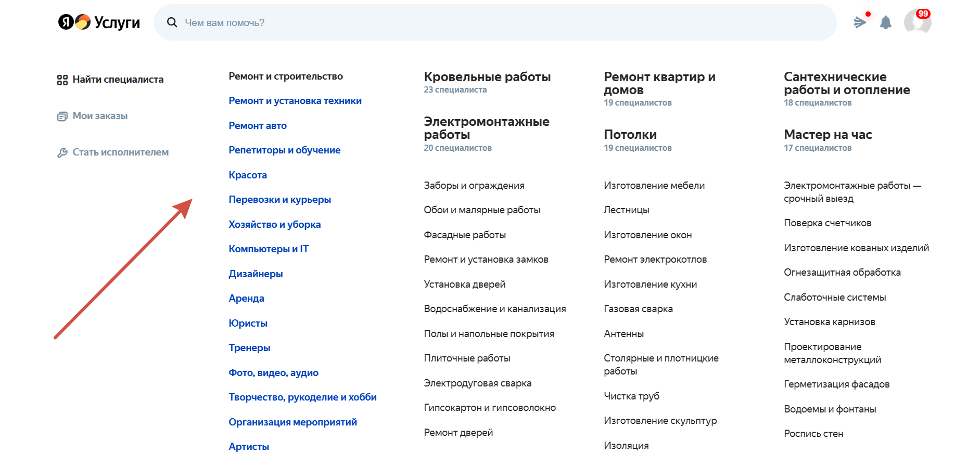Image resolution: width=980 pixels, height=452 pixels.
Task: Click Водоемы и фонтаны link
Action: [830, 409]
